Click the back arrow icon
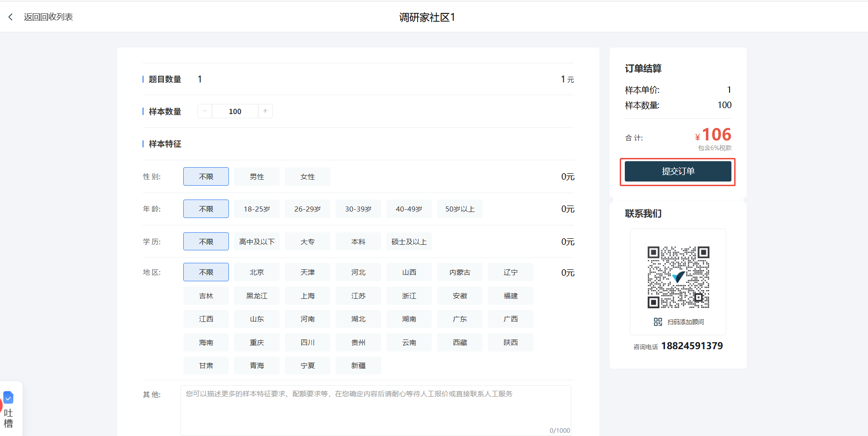This screenshot has height=436, width=868. tap(11, 17)
